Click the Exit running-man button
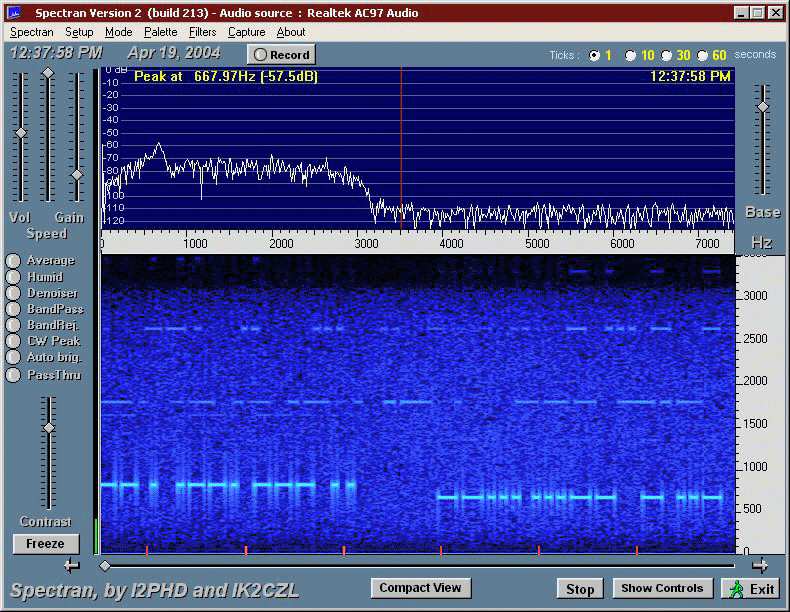The image size is (790, 612). [x=749, y=589]
